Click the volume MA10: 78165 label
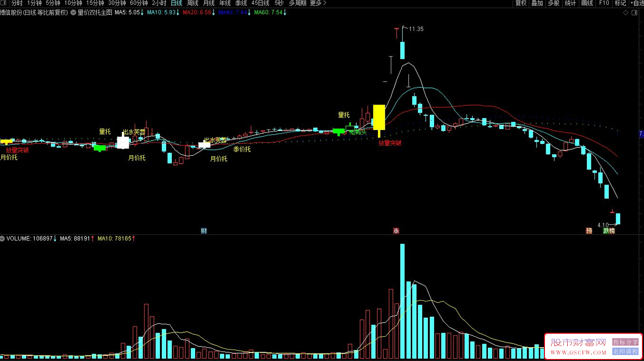 (114, 239)
